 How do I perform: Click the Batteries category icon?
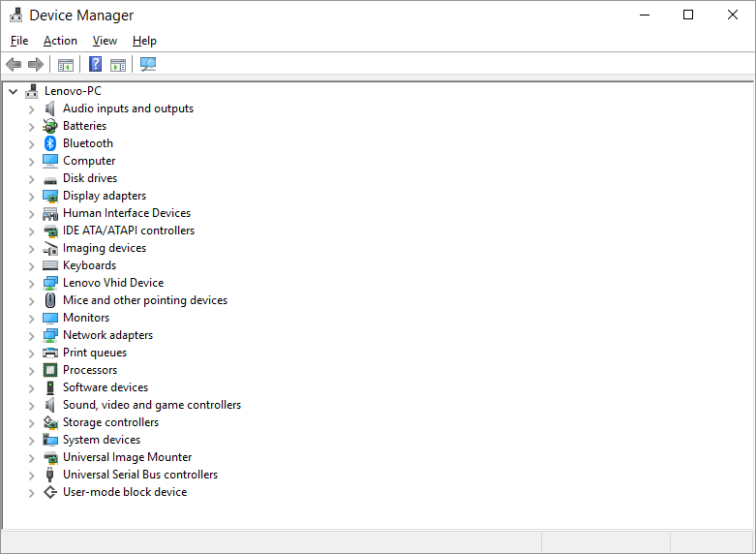(50, 126)
